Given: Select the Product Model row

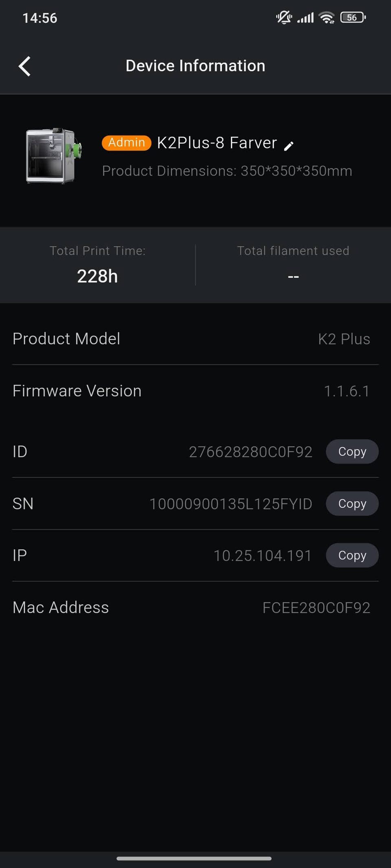Looking at the screenshot, I should (195, 339).
